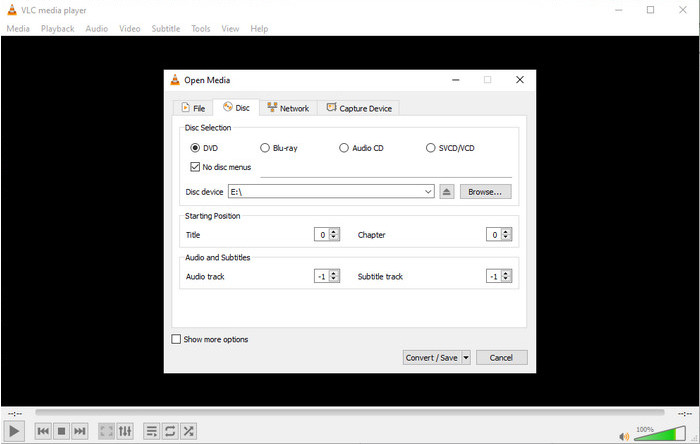Enable Show more options checkbox
This screenshot has height=444, width=700.
pyautogui.click(x=176, y=339)
